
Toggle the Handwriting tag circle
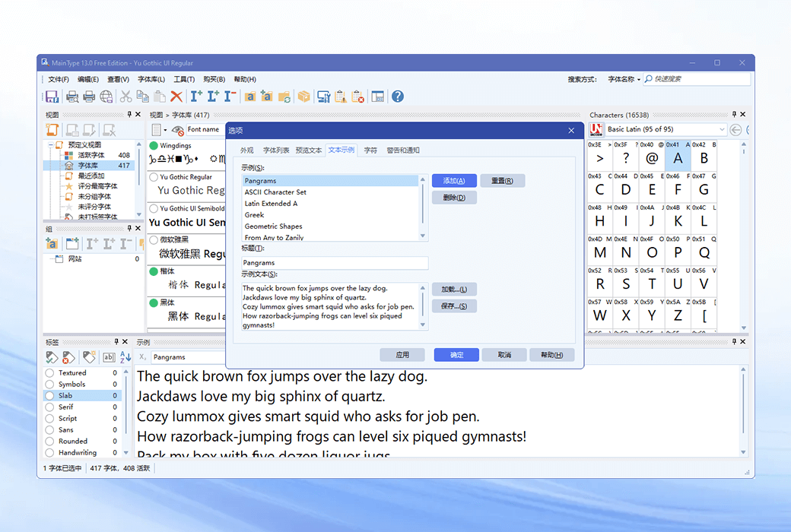(x=49, y=453)
